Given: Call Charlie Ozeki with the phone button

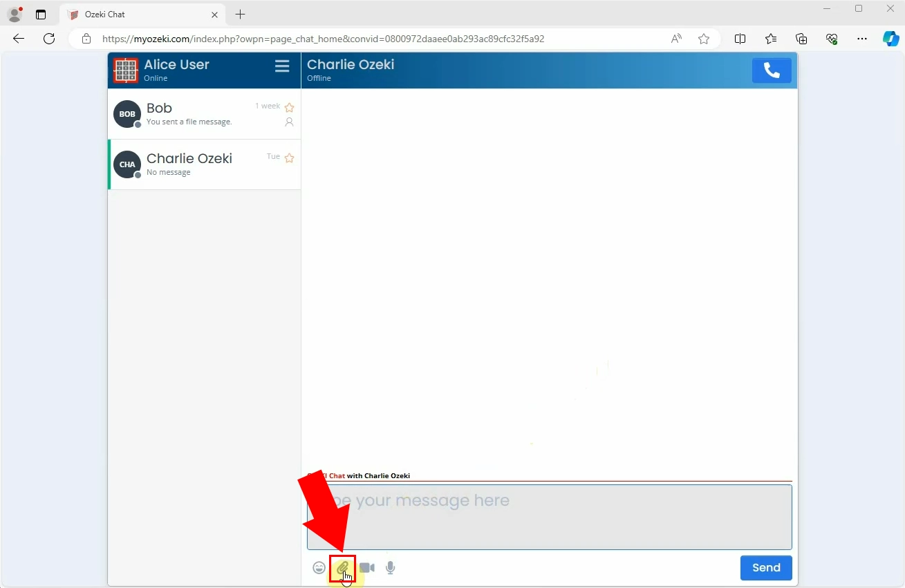Looking at the screenshot, I should 772,70.
